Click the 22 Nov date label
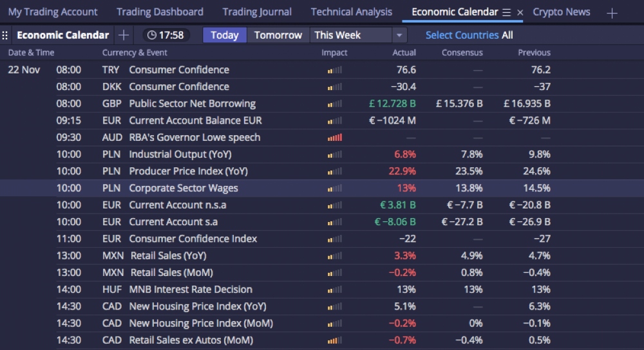644x350 pixels. [24, 69]
